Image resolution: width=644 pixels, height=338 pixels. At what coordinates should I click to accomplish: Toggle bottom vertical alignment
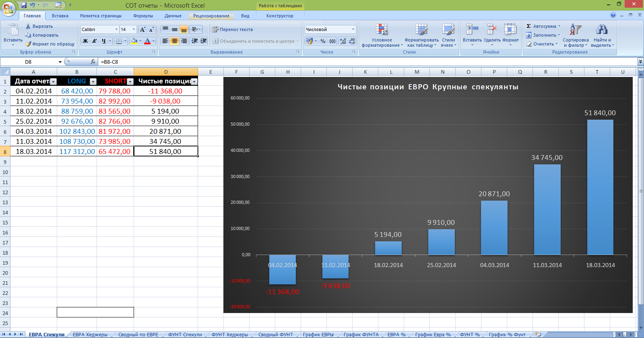(x=184, y=29)
